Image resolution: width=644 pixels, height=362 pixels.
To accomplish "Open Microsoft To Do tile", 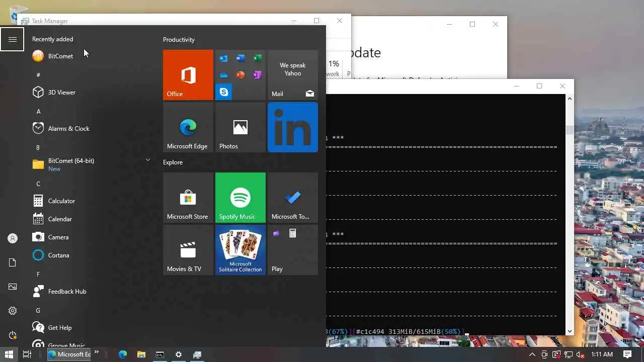I will 293,198.
